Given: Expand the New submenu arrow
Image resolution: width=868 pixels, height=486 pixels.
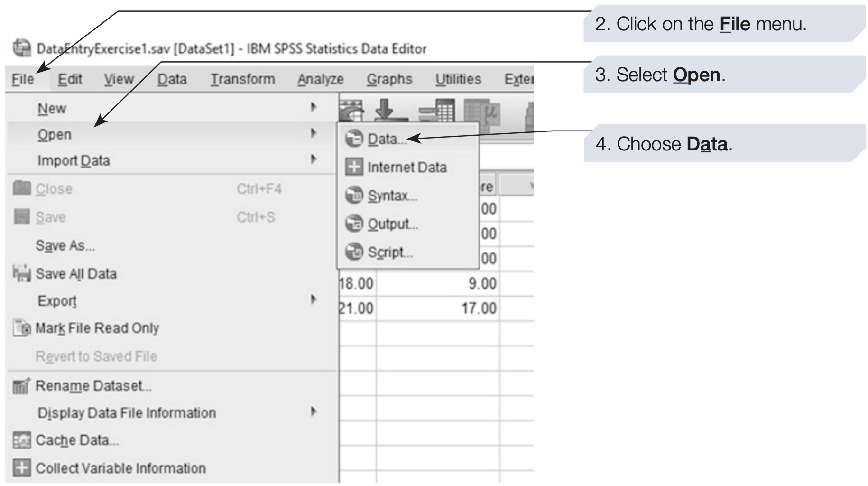Looking at the screenshot, I should tap(313, 107).
